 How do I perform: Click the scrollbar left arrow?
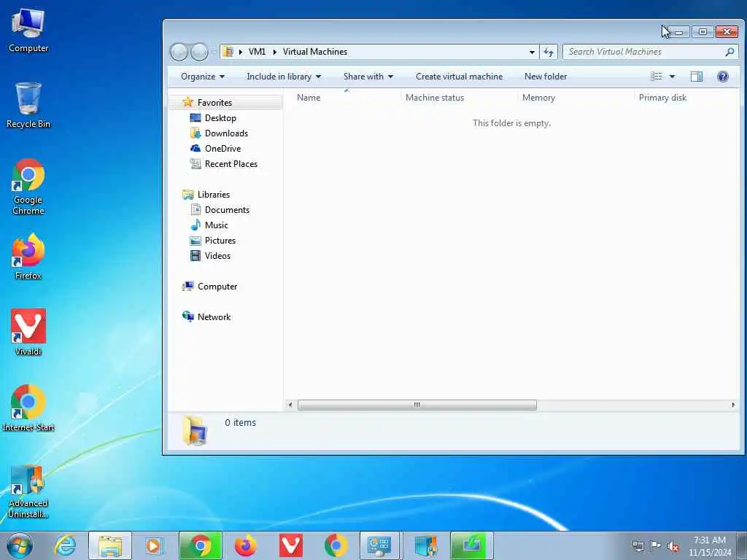[290, 405]
